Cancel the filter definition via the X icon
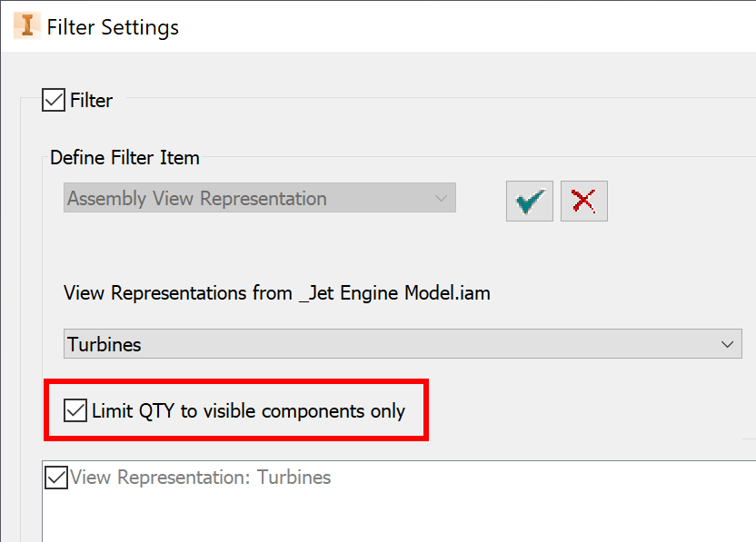The width and height of the screenshot is (756, 542). click(583, 201)
